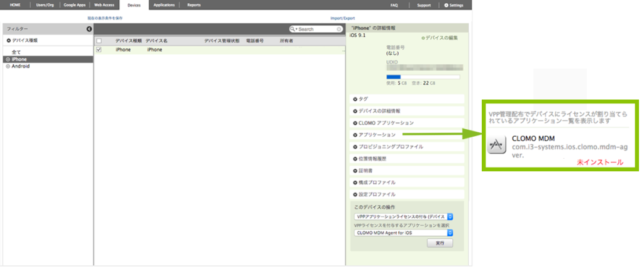
Task: Expand the CLOMO アプリケーション section
Action: [x=407, y=123]
